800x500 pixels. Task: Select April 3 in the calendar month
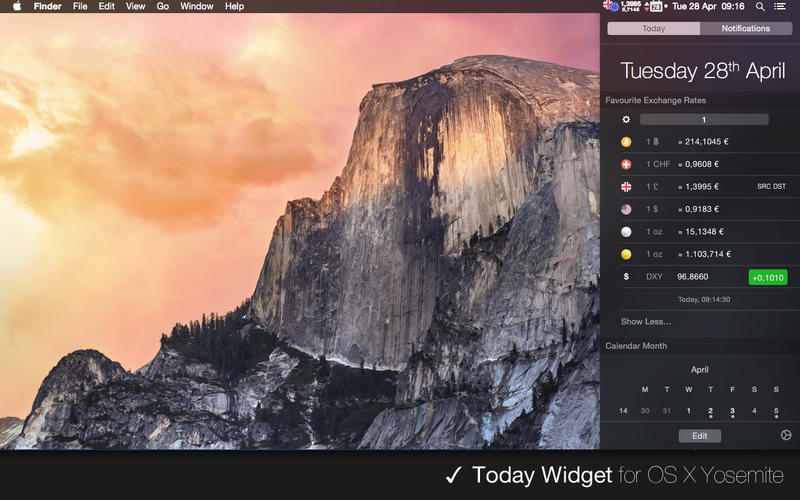point(732,411)
